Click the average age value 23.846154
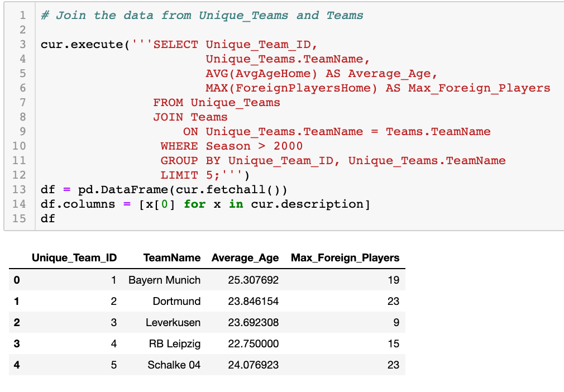This screenshot has height=392, width=564. 253,302
